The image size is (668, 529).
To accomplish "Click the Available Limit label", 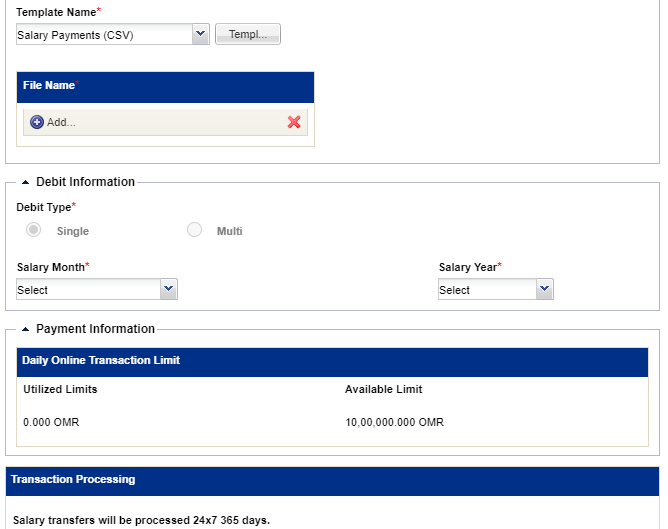I will click(383, 389).
